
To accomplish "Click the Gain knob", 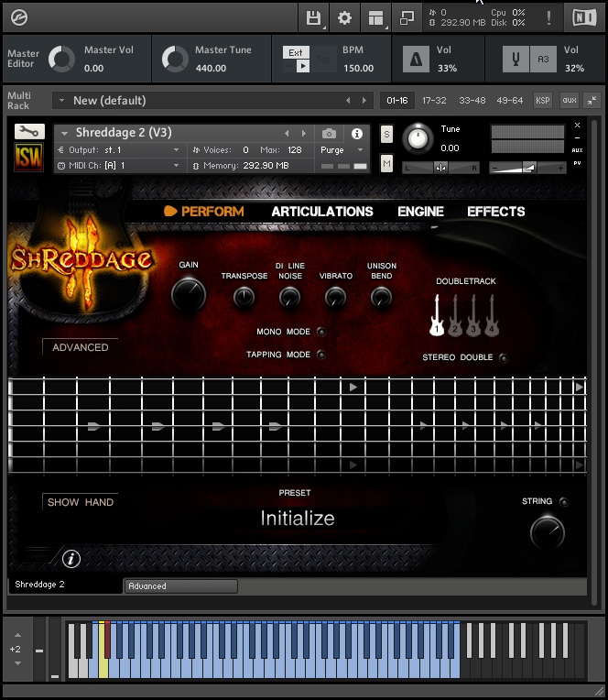I will (x=189, y=295).
